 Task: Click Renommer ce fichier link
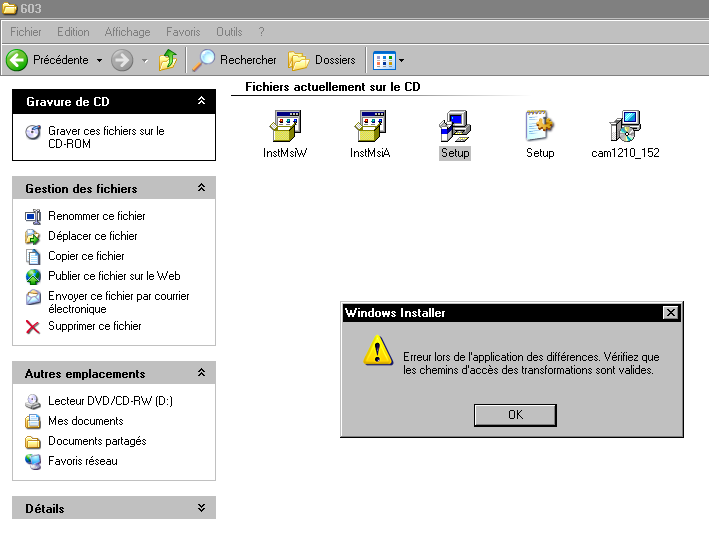pyautogui.click(x=97, y=216)
